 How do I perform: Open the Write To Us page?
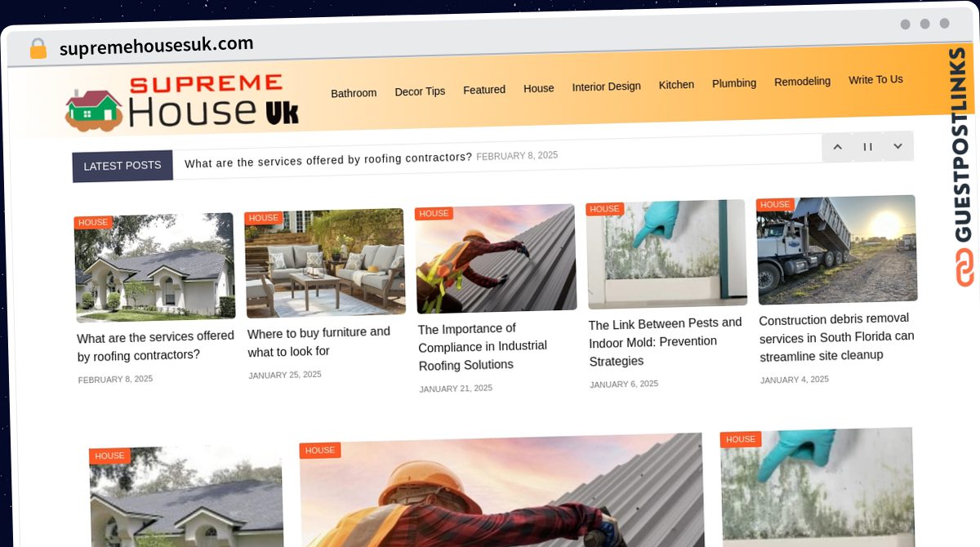(x=875, y=80)
